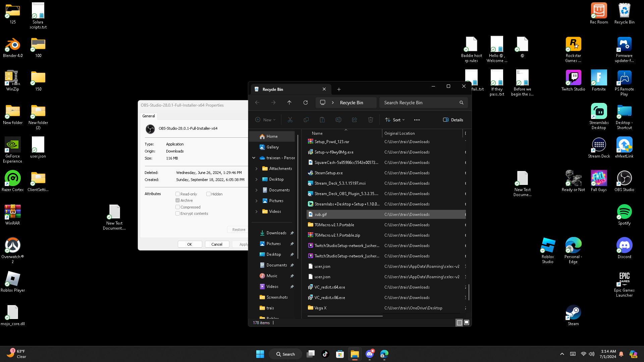Click the search magnifier in Recycle Bin
The width and height of the screenshot is (644, 362).
coord(462,103)
